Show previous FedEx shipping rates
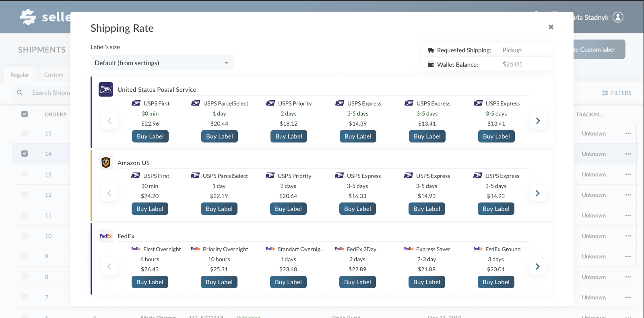 109,266
